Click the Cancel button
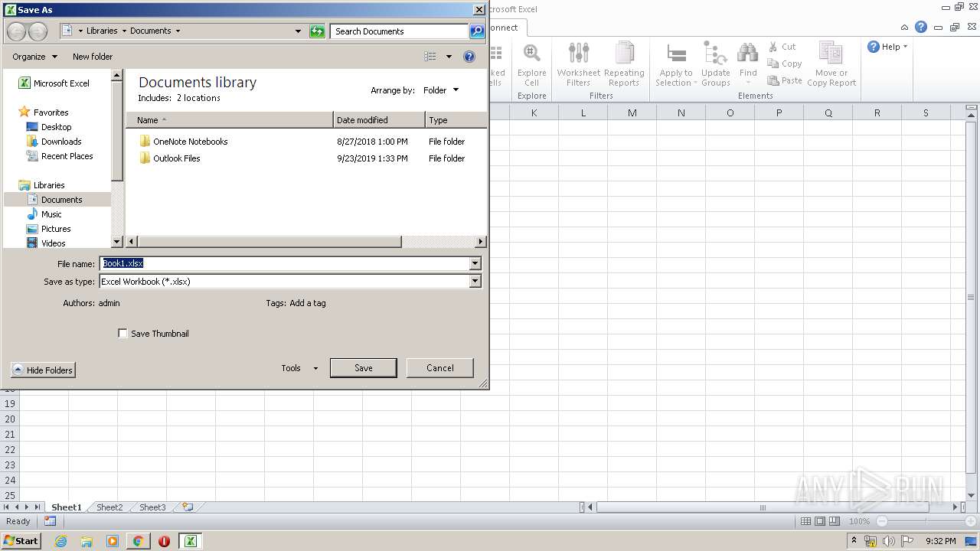 pyautogui.click(x=440, y=368)
